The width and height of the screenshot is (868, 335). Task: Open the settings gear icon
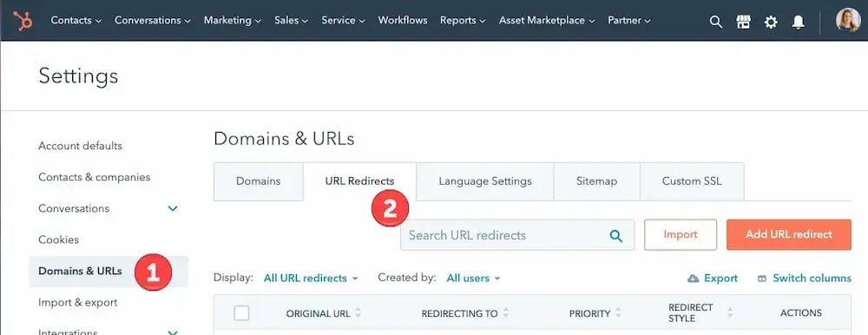click(x=771, y=22)
